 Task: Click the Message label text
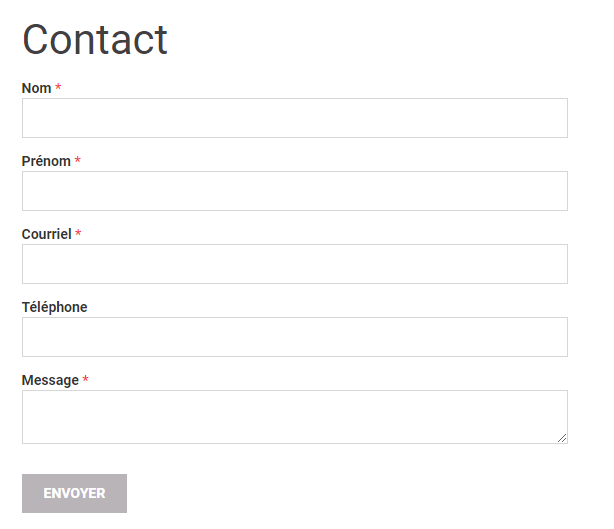(50, 380)
